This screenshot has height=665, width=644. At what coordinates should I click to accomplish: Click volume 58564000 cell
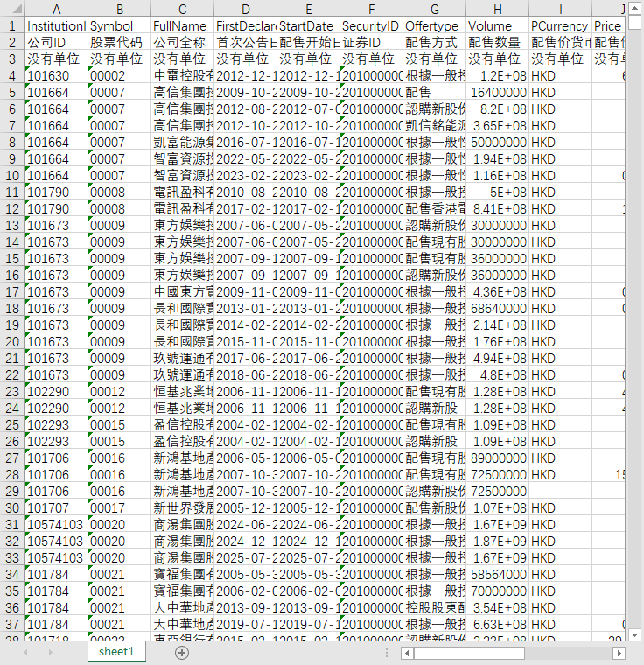pos(497,574)
